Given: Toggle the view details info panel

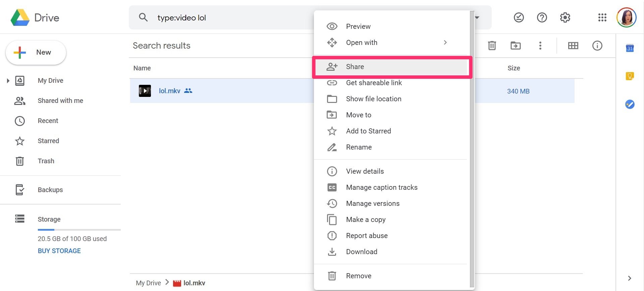Looking at the screenshot, I should click(597, 46).
